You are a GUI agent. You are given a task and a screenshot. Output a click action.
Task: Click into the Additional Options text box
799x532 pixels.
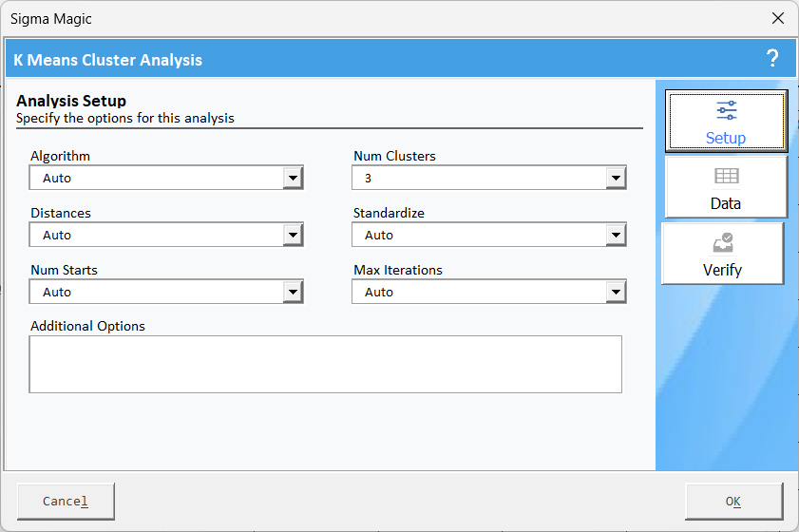325,364
